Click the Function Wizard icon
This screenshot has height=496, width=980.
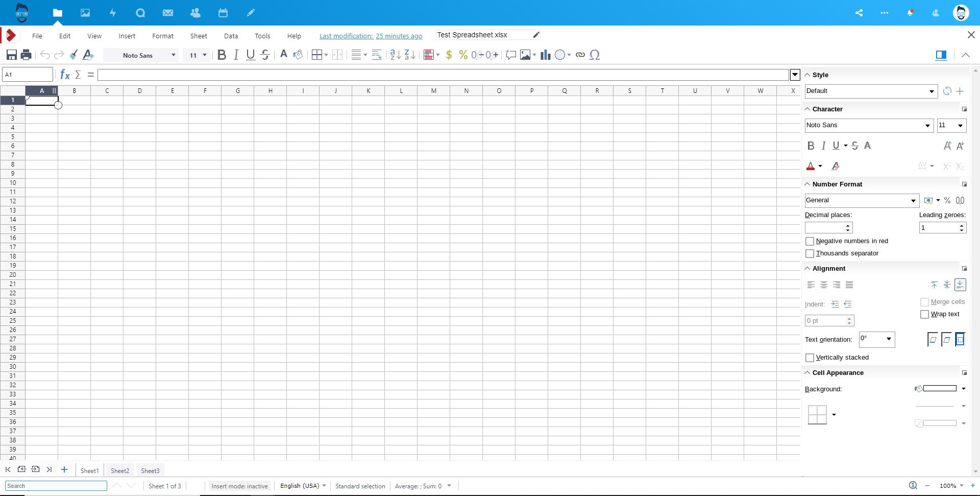(x=64, y=75)
